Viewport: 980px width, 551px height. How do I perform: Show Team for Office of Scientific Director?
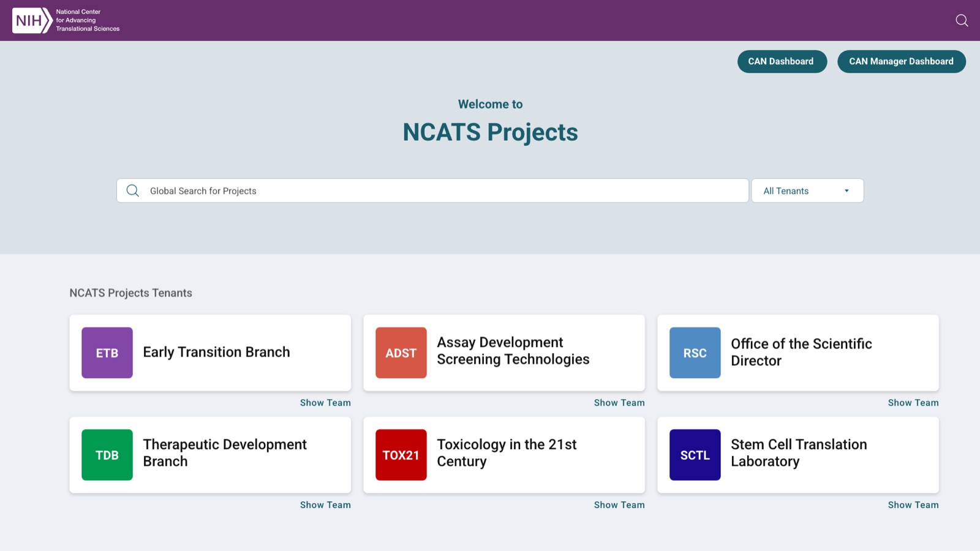coord(913,403)
